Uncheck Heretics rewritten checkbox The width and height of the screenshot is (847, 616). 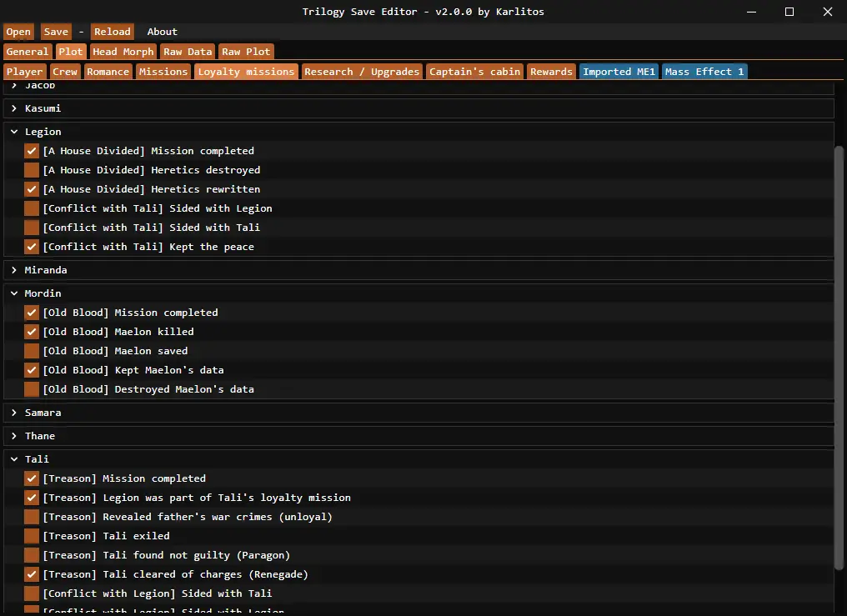32,189
